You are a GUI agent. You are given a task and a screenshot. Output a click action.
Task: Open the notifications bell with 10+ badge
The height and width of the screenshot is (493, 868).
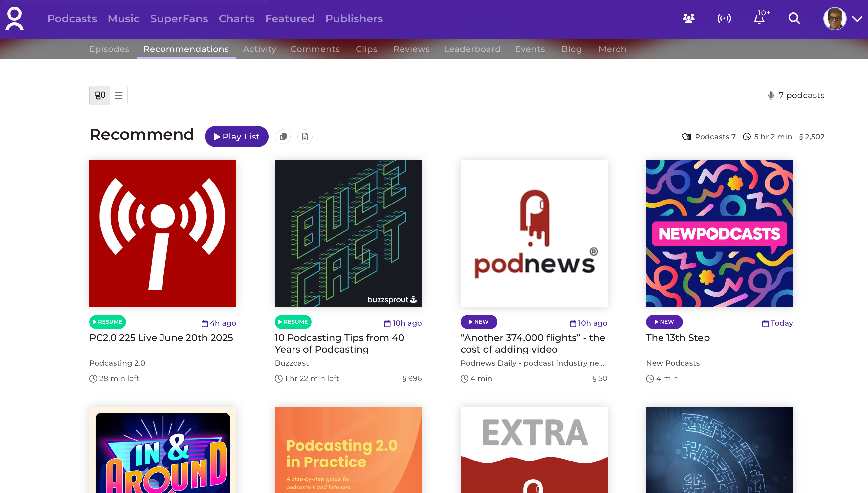point(761,18)
